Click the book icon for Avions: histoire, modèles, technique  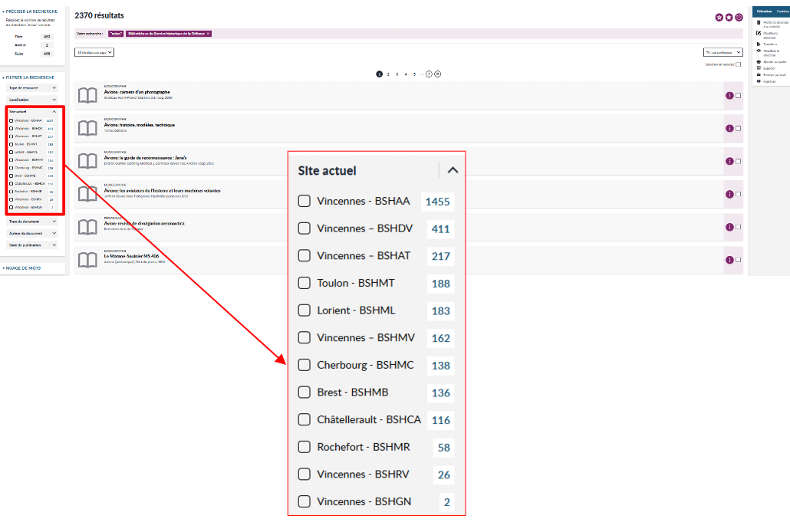87,128
